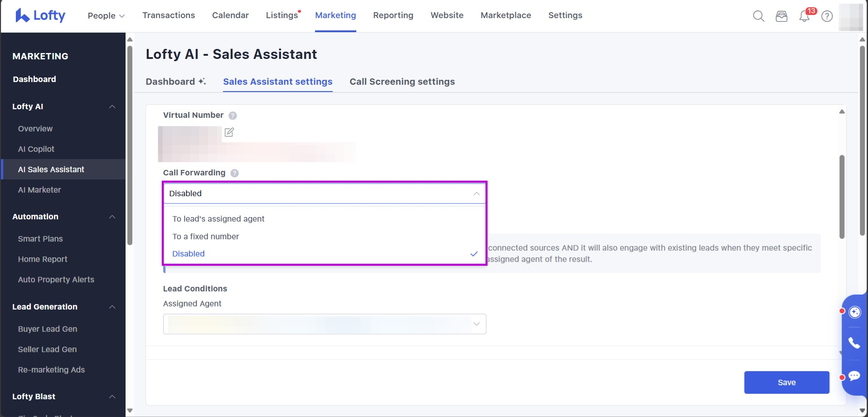Viewport: 868px width, 417px height.
Task: Open the People menu dropdown
Action: pos(106,16)
